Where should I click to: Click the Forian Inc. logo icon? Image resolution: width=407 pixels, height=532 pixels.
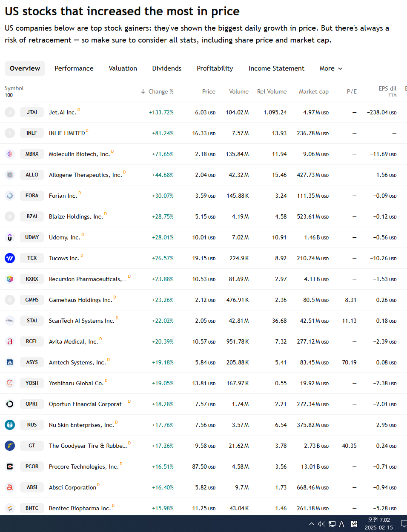click(x=10, y=196)
